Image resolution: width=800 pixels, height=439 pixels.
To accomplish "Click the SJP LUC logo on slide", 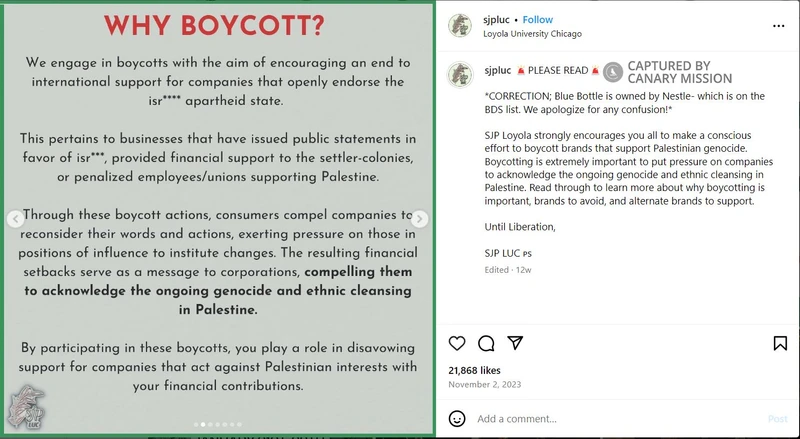I will [x=27, y=408].
